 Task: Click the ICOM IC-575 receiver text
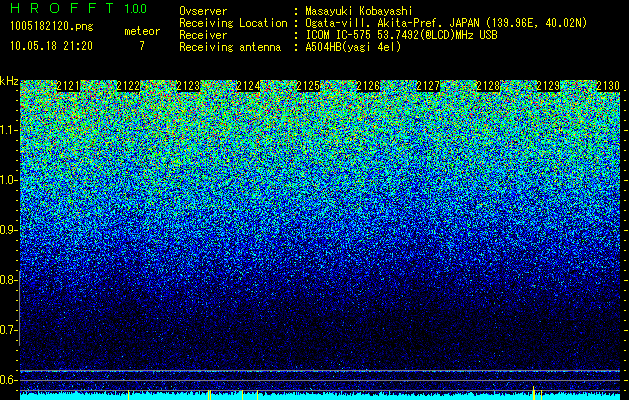click(401, 35)
